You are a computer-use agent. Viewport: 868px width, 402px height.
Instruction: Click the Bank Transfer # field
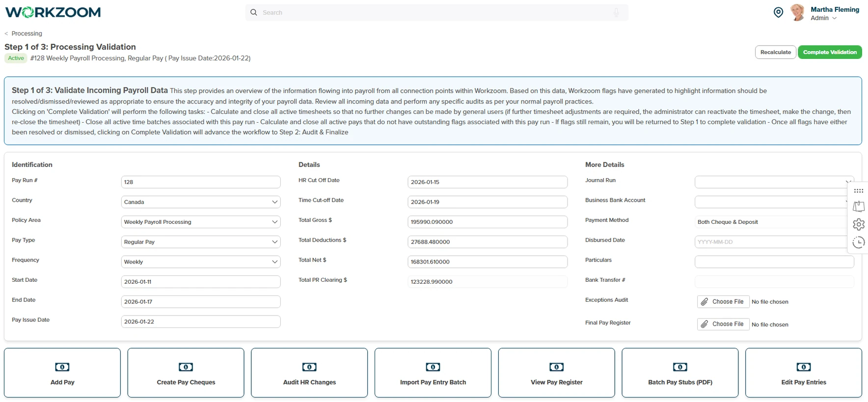(774, 282)
